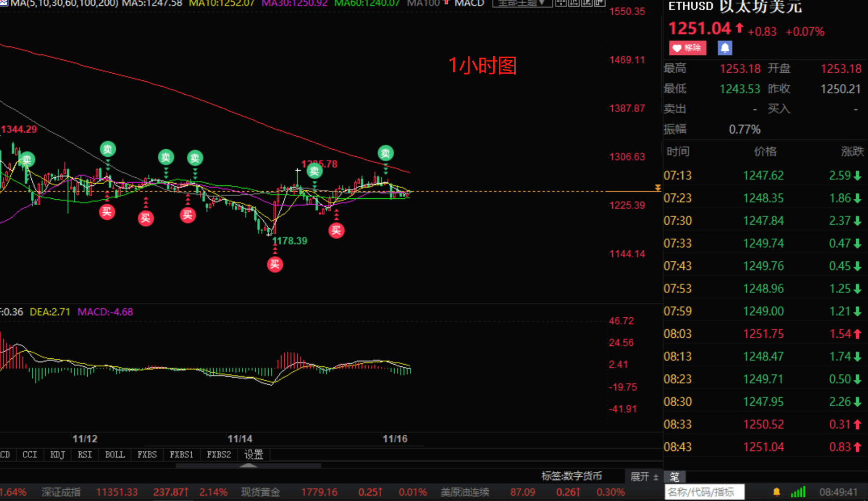Click the topmost 卖 sell marker near 11/16
The width and height of the screenshot is (868, 501).
(x=386, y=153)
